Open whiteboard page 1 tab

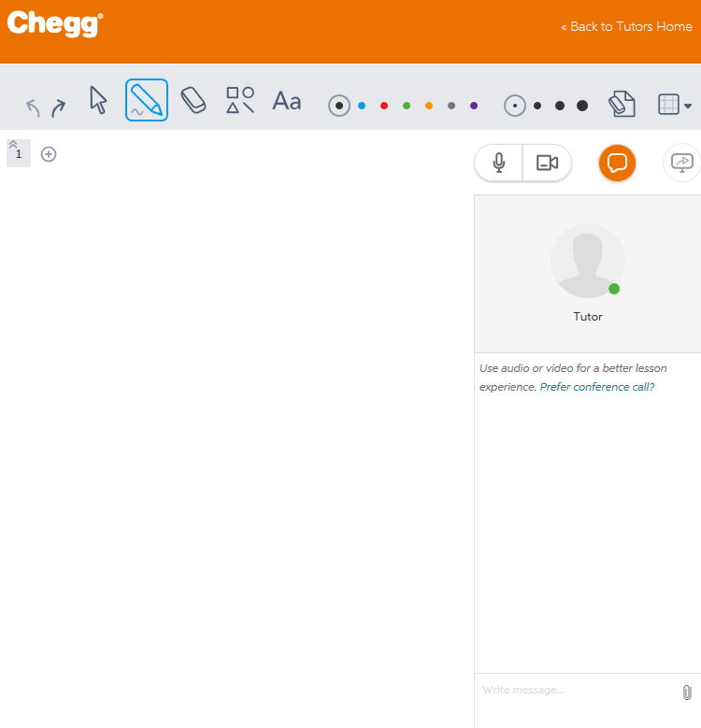pyautogui.click(x=19, y=153)
